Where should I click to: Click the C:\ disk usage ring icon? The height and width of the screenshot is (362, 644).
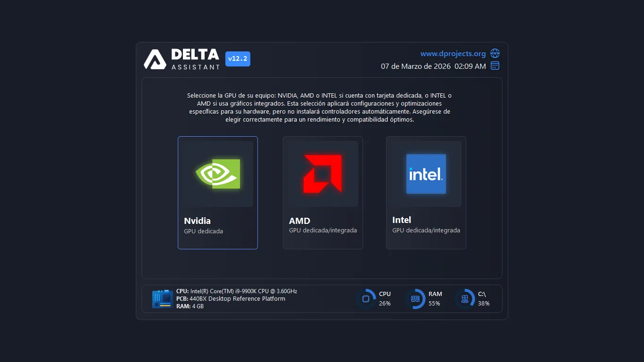coord(465,299)
